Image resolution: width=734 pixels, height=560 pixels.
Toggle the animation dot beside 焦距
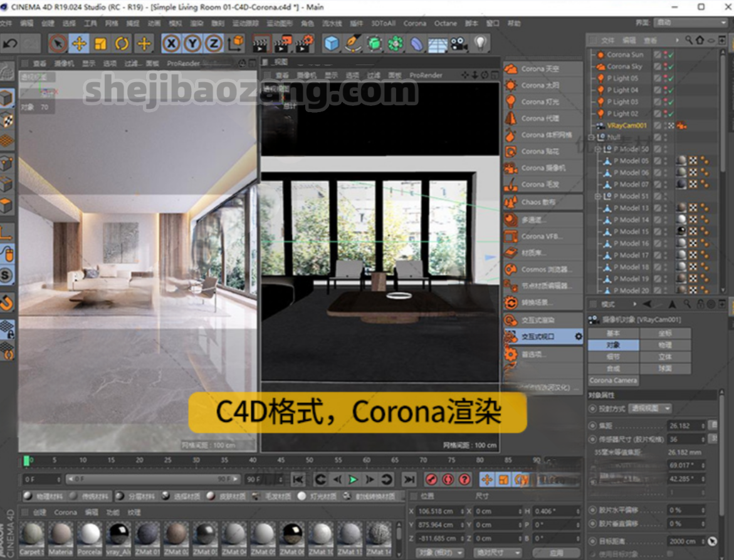pos(592,426)
